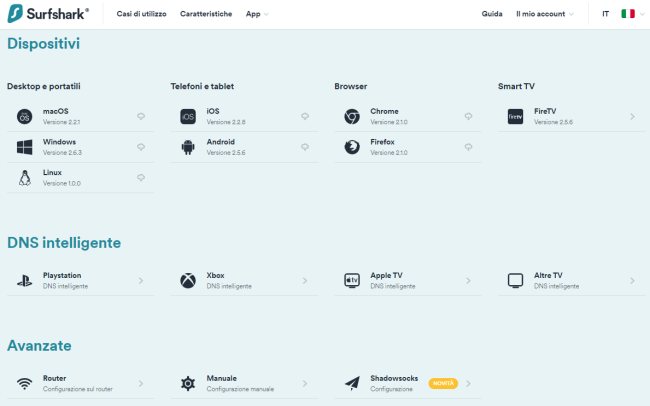Click the IT language code
Image resolution: width=650 pixels, height=406 pixels.
[605, 14]
